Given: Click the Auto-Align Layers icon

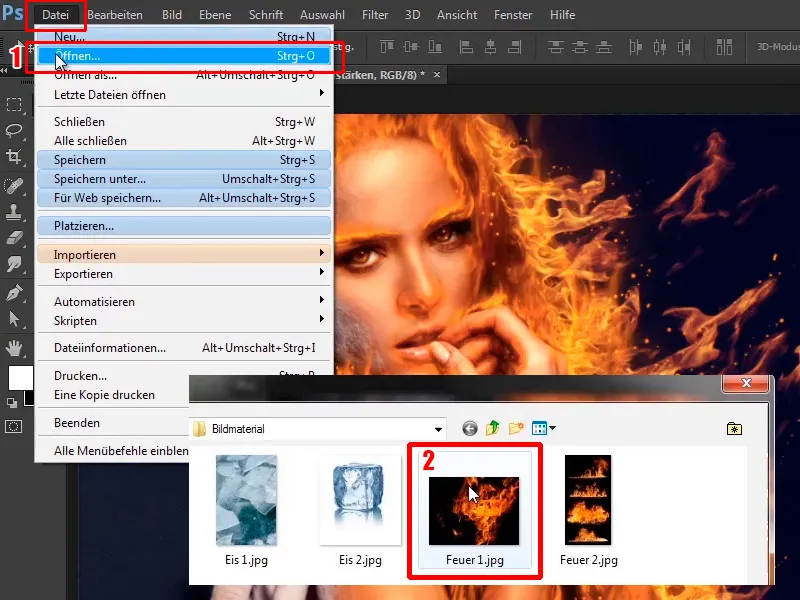Looking at the screenshot, I should coord(724,47).
